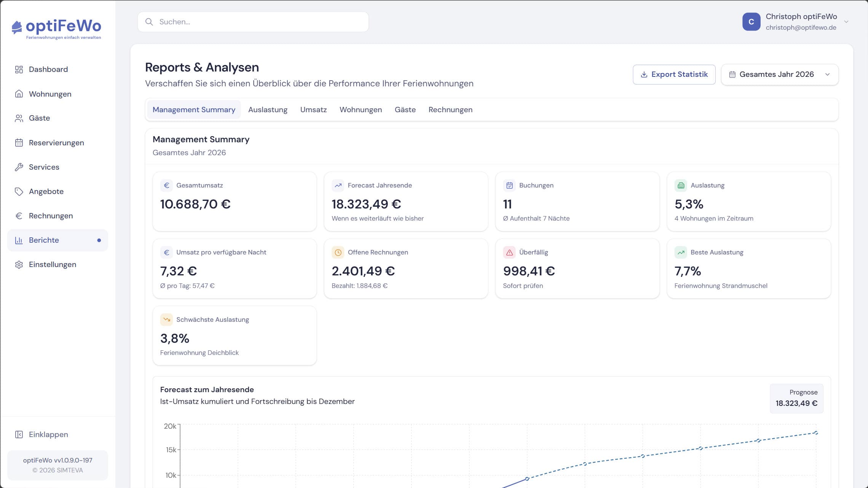Go to Dashboard in the sidebar
Screen dimensions: 868x488
[x=58, y=69]
